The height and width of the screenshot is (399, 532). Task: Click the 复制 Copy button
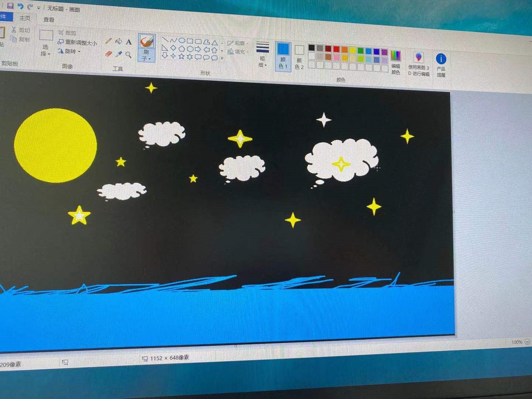tap(21, 39)
